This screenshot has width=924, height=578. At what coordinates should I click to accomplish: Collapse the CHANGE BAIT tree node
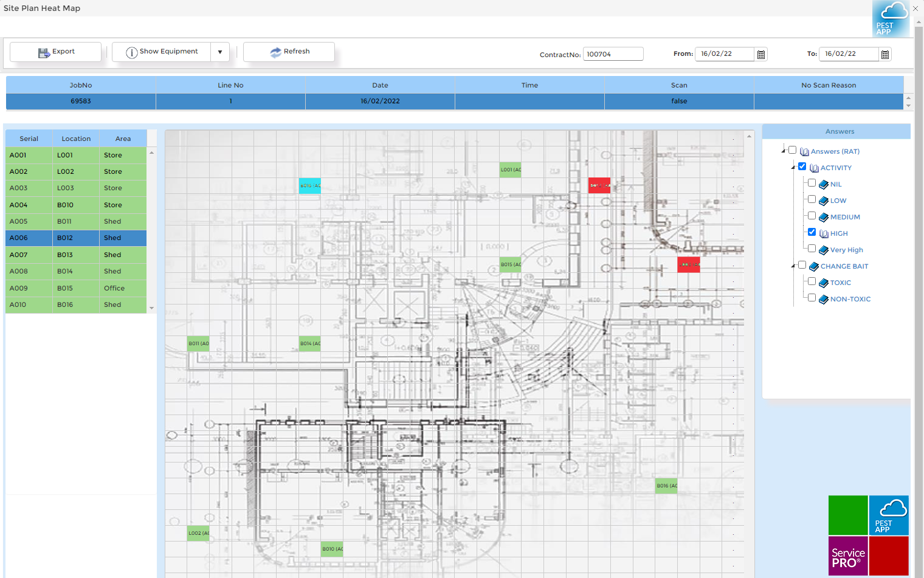[793, 266]
